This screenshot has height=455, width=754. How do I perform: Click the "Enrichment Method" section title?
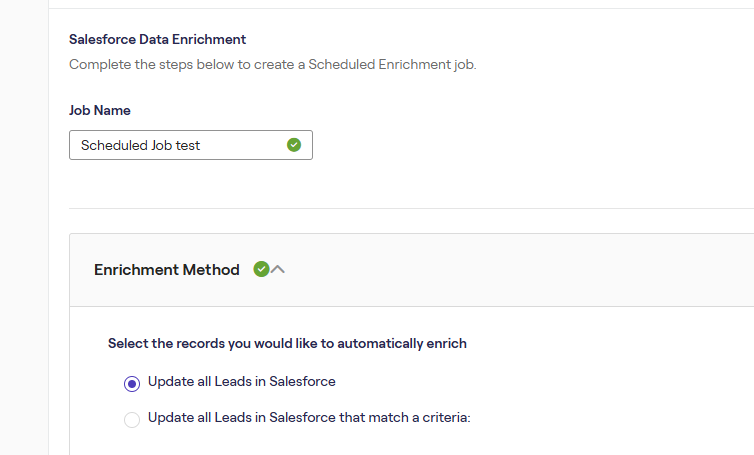pos(167,270)
